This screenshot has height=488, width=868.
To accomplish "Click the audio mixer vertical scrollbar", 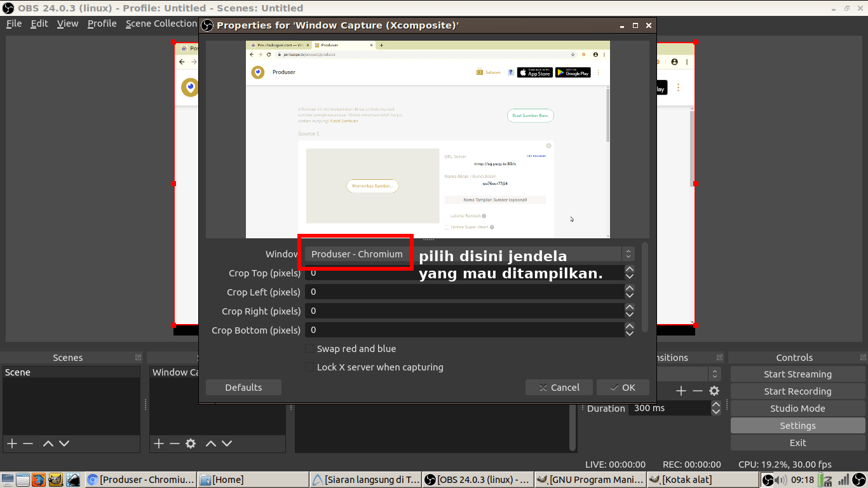I will coord(573,428).
